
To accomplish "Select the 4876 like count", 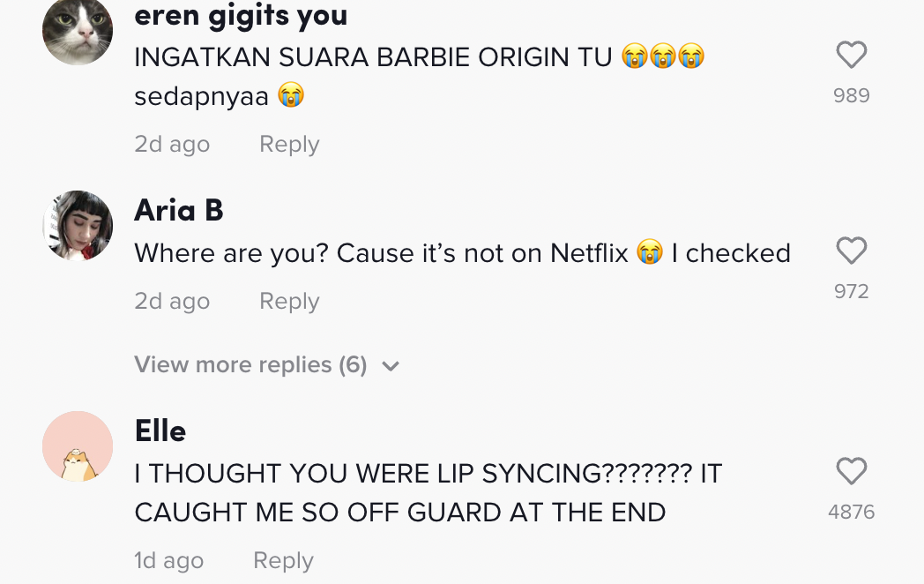I will pyautogui.click(x=851, y=512).
